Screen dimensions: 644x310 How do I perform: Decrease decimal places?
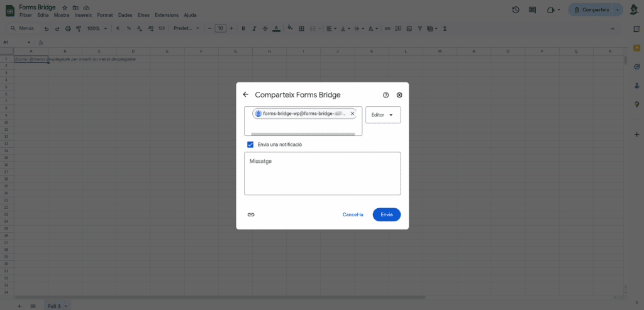point(139,29)
